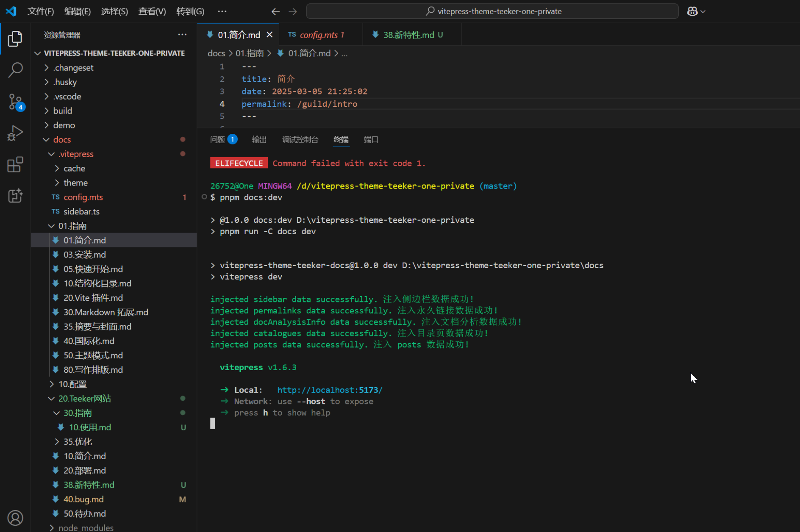Image resolution: width=800 pixels, height=532 pixels.
Task: Expand the .husky folder
Action: (x=114, y=82)
